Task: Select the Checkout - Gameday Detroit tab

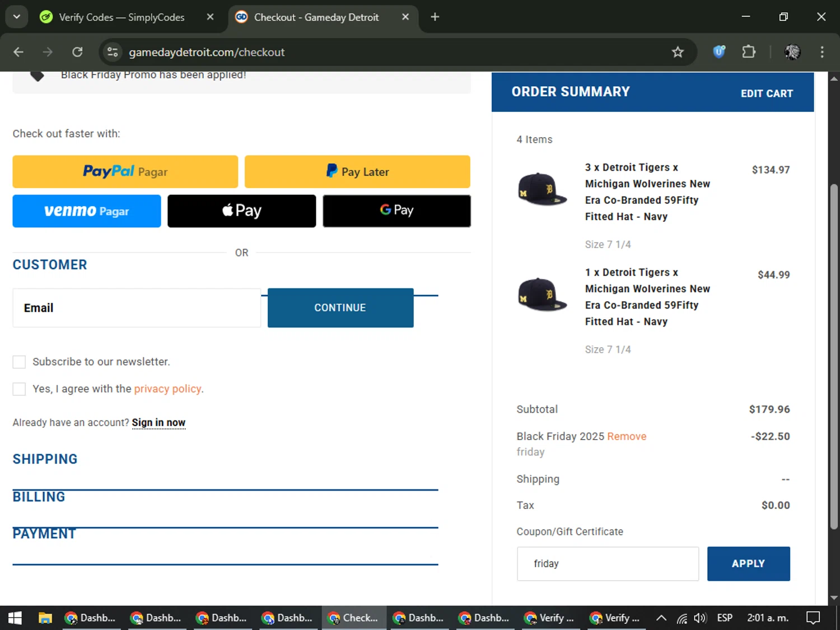Action: click(316, 17)
